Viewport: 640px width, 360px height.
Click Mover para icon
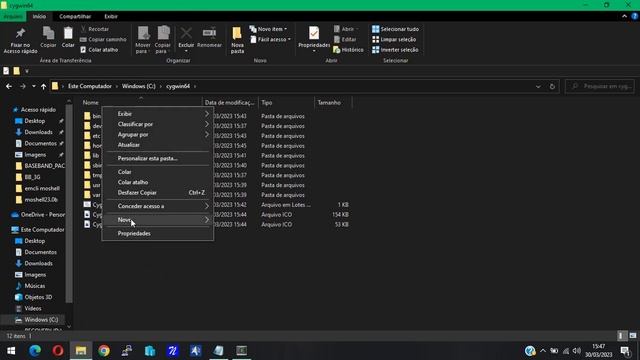click(143, 40)
